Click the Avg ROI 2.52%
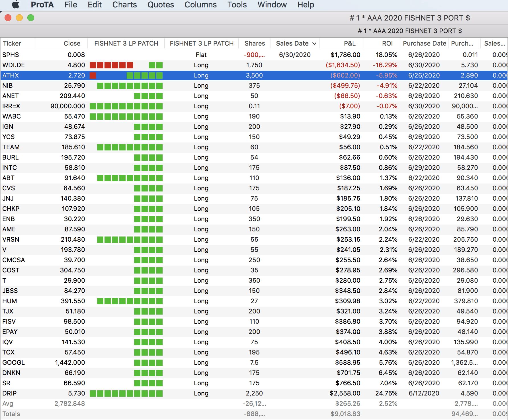The image size is (508, 420). 388,403
